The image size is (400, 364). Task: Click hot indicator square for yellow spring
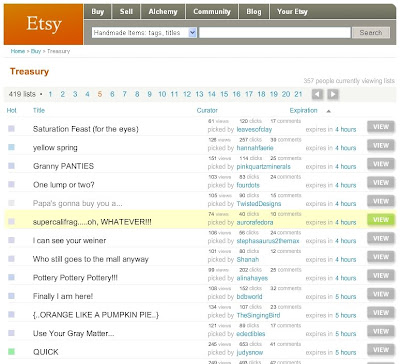click(11, 147)
